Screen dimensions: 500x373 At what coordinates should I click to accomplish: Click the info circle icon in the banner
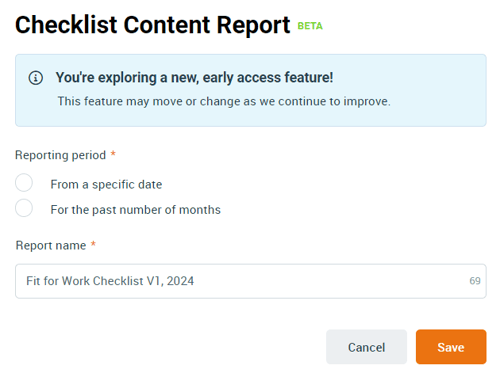coord(36,78)
